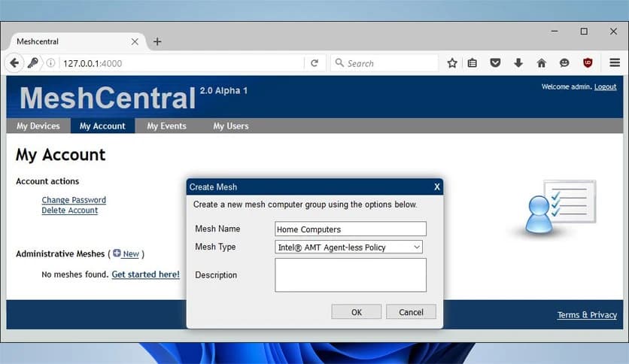Image resolution: width=629 pixels, height=364 pixels.
Task: Show bookmarks list icon
Action: pos(473,63)
